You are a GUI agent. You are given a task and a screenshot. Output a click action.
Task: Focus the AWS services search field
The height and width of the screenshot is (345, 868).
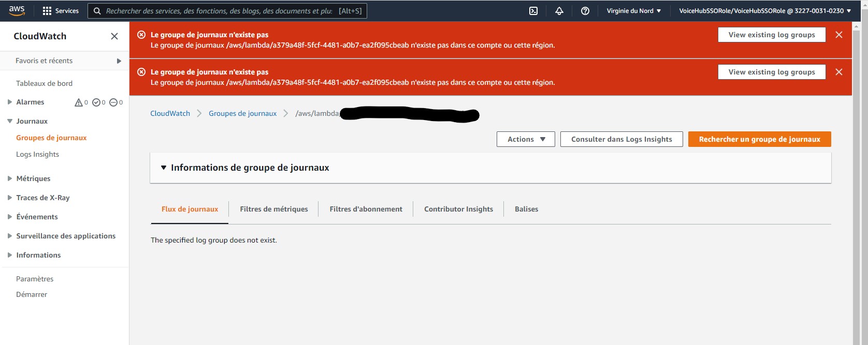220,11
